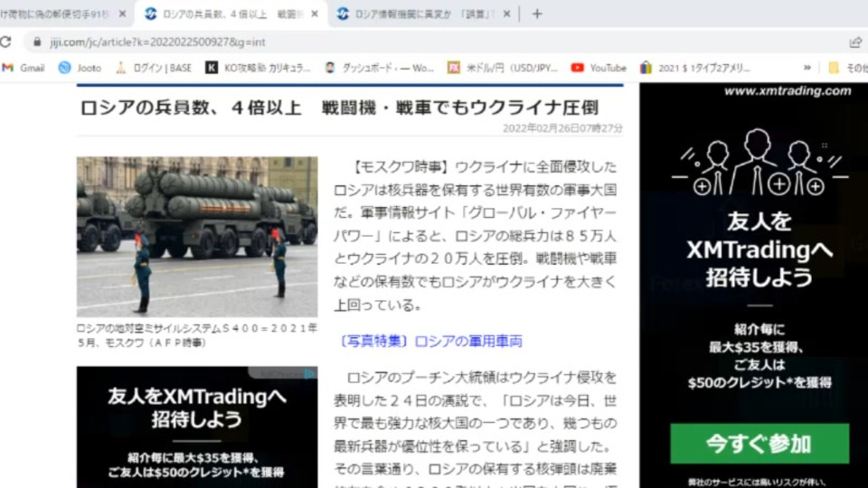Screen dimensions: 868x488
Task: Open the share icon in address bar
Action: [855, 42]
